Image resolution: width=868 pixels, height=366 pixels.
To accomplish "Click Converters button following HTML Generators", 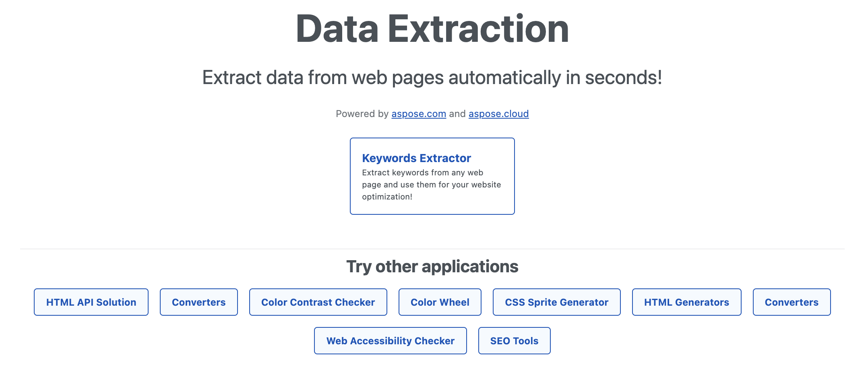I will (792, 302).
